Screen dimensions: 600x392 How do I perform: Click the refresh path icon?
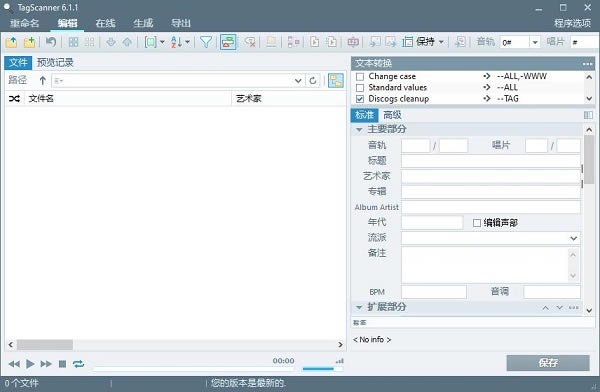pos(313,81)
